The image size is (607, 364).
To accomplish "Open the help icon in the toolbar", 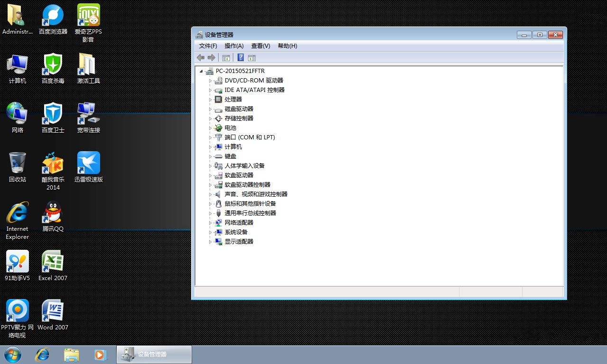I will 240,57.
